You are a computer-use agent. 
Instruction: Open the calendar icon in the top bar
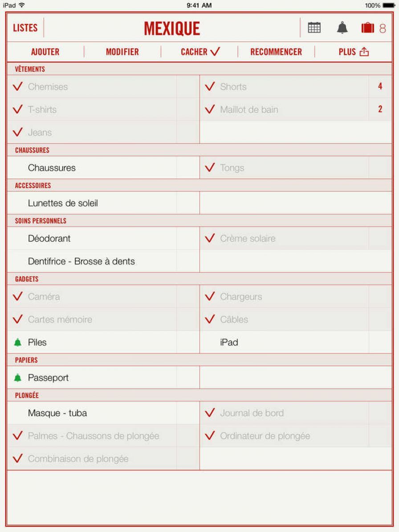point(314,27)
